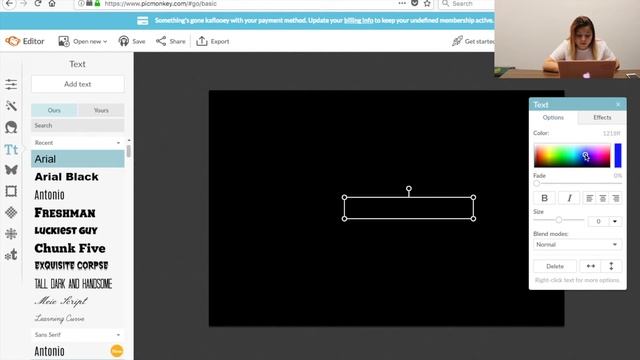Select the Luckiest Guy font
The width and height of the screenshot is (640, 360).
click(78, 231)
